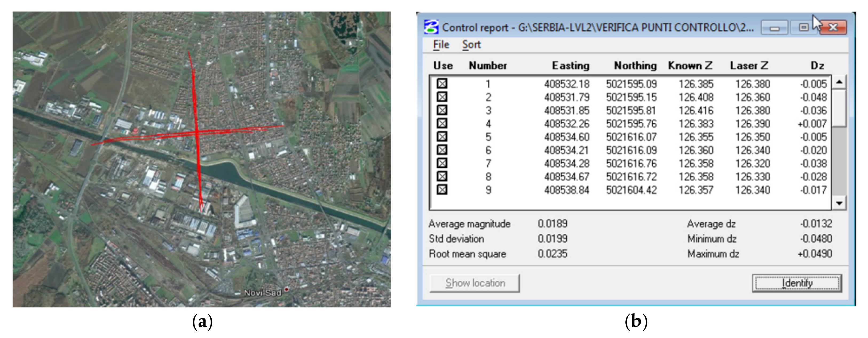Disable the Use checkbox for point 6
The height and width of the screenshot is (338, 868).
pos(442,150)
